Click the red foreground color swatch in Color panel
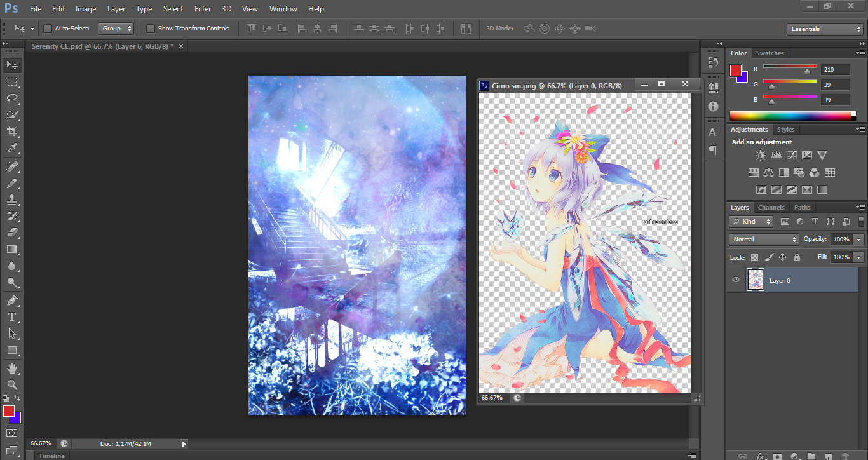Screen dimensions: 868x460 pos(736,71)
